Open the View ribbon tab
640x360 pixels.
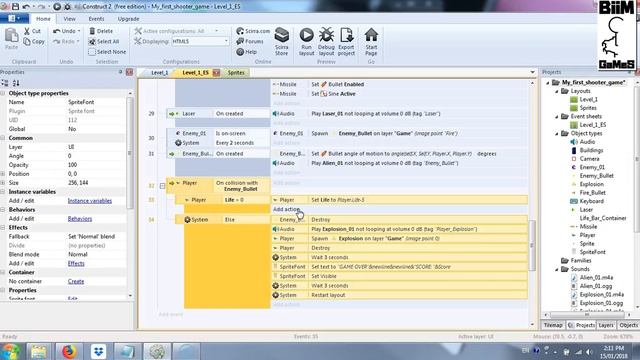point(69,19)
